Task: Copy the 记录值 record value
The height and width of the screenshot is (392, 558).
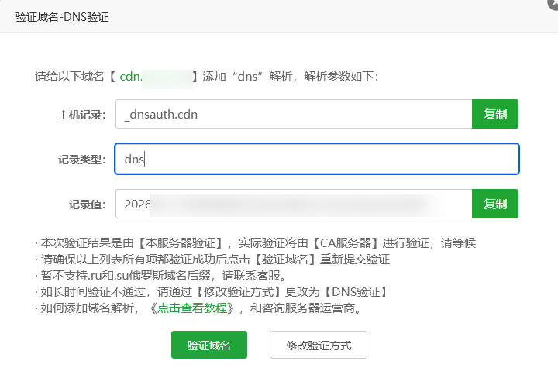Action: point(494,204)
